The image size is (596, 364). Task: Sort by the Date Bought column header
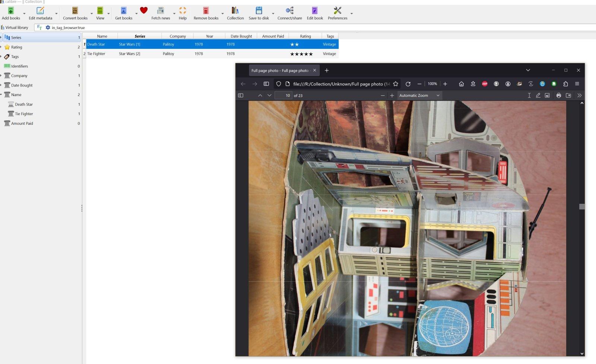pos(241,36)
